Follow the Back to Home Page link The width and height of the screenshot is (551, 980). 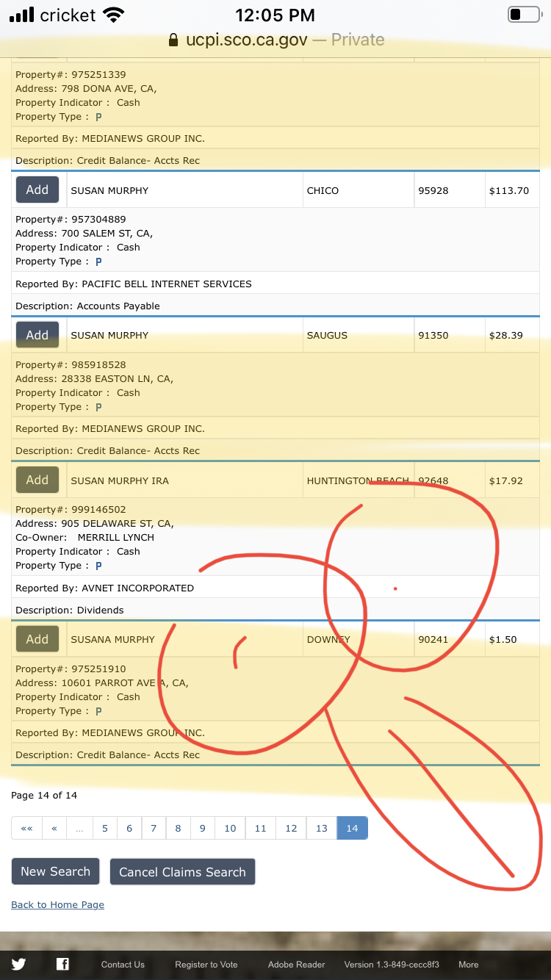(x=58, y=904)
